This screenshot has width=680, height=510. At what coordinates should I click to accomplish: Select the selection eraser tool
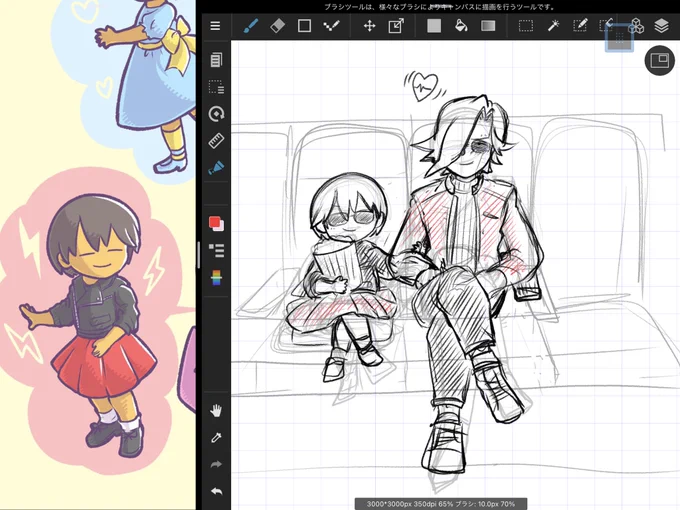point(605,24)
